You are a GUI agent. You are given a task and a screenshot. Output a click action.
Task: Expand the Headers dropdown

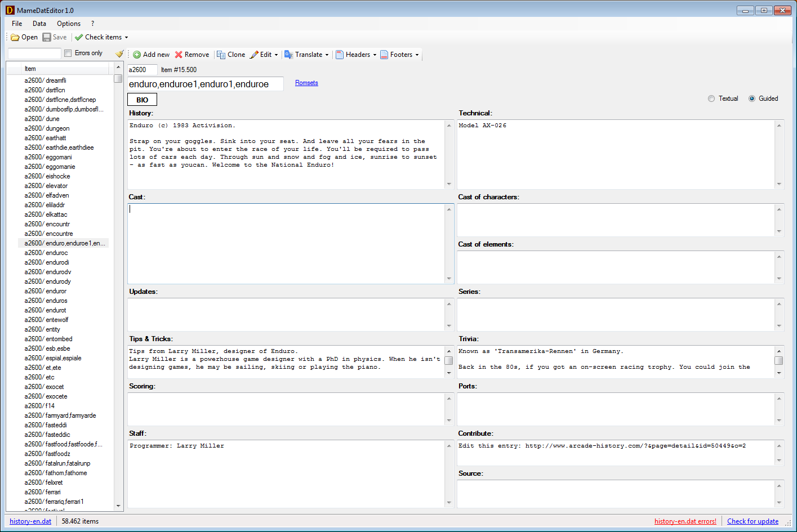[375, 55]
